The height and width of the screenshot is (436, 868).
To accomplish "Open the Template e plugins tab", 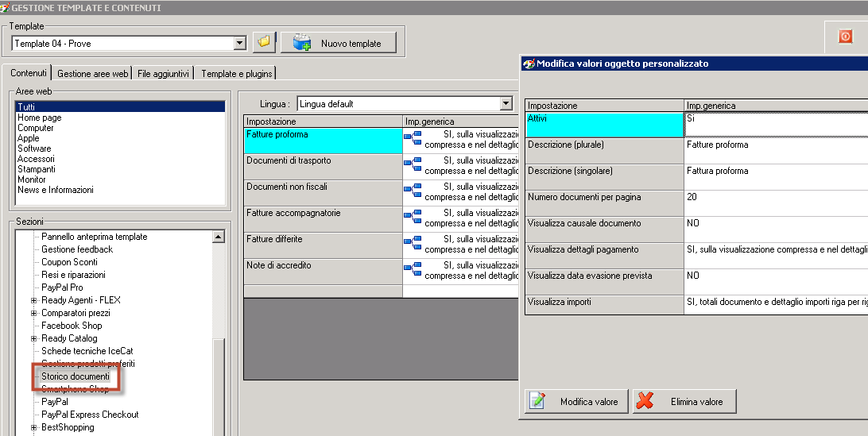I will coord(236,74).
